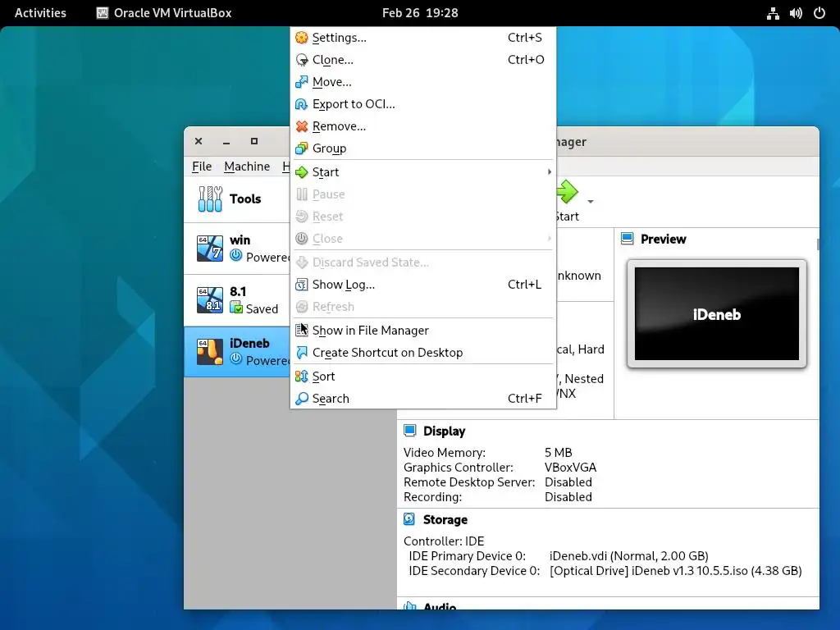This screenshot has height=630, width=840.
Task: Choose Remove... from the menu
Action: (423, 126)
